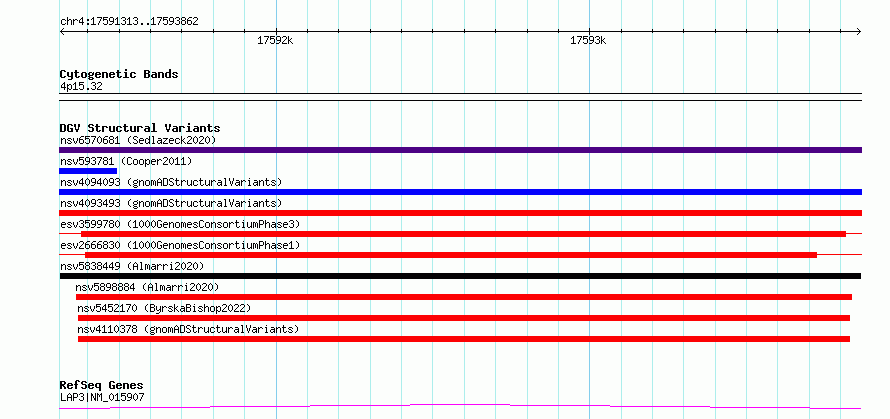Select the purple nsv6570681 variant bar
This screenshot has width=890, height=419.
coord(460,150)
